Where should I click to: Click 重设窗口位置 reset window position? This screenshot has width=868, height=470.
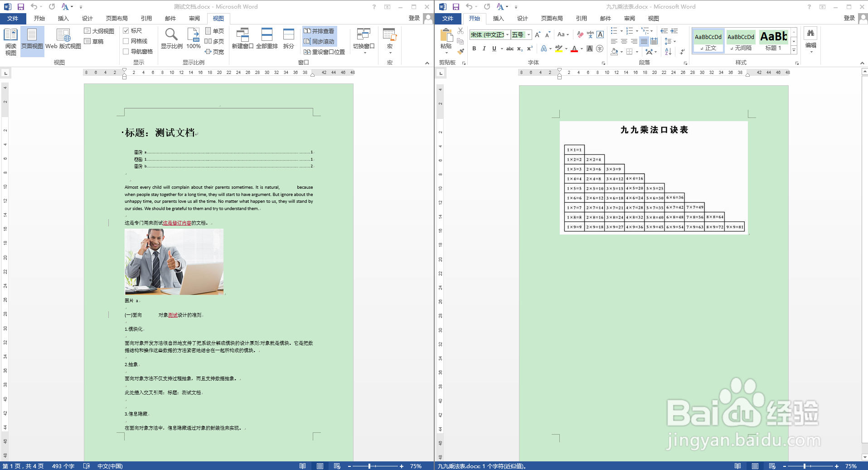coord(324,52)
